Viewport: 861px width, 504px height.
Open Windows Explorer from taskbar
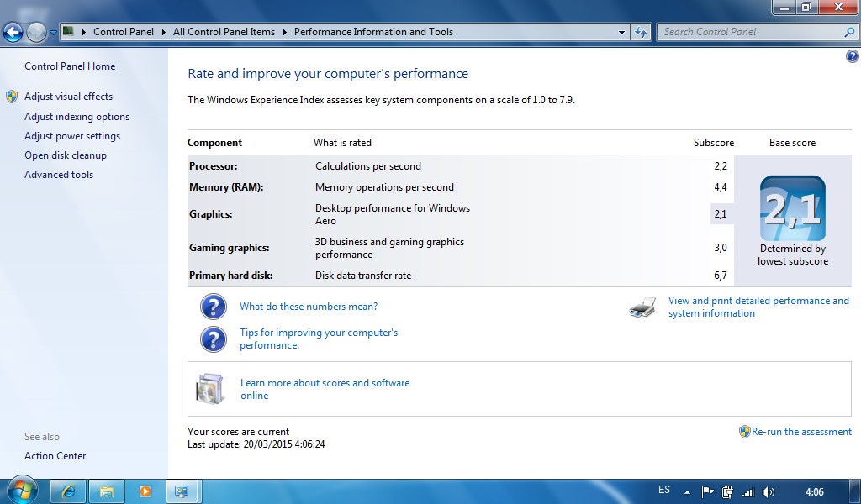(107, 491)
